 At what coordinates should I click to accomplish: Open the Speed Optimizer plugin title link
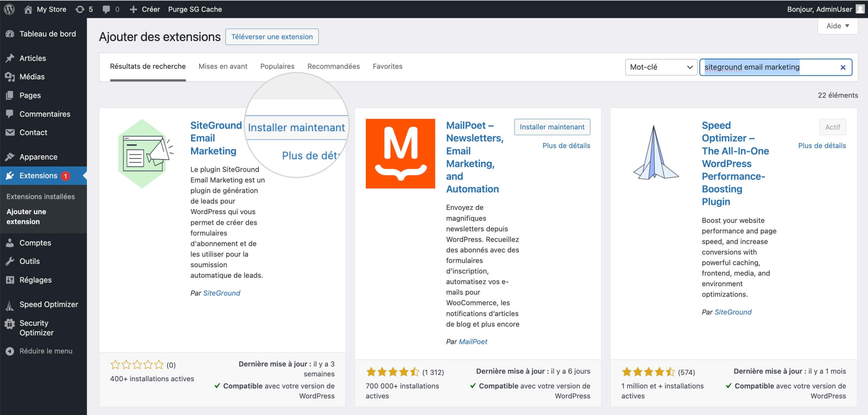(x=735, y=164)
